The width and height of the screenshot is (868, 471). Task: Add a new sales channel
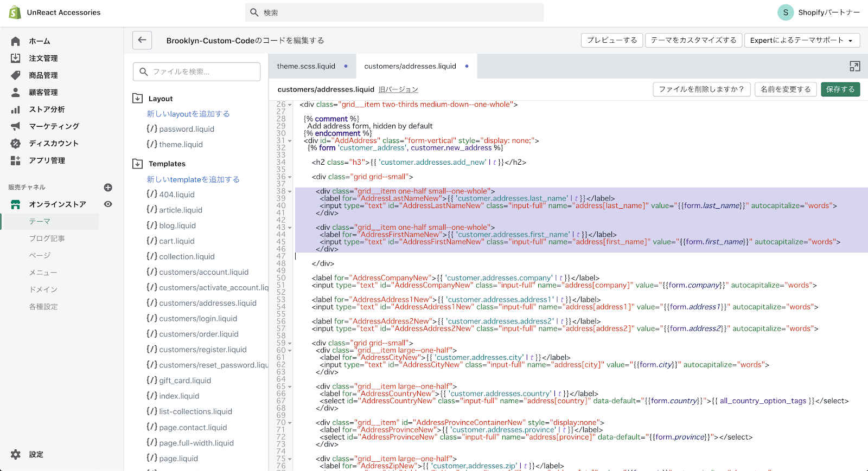point(108,188)
